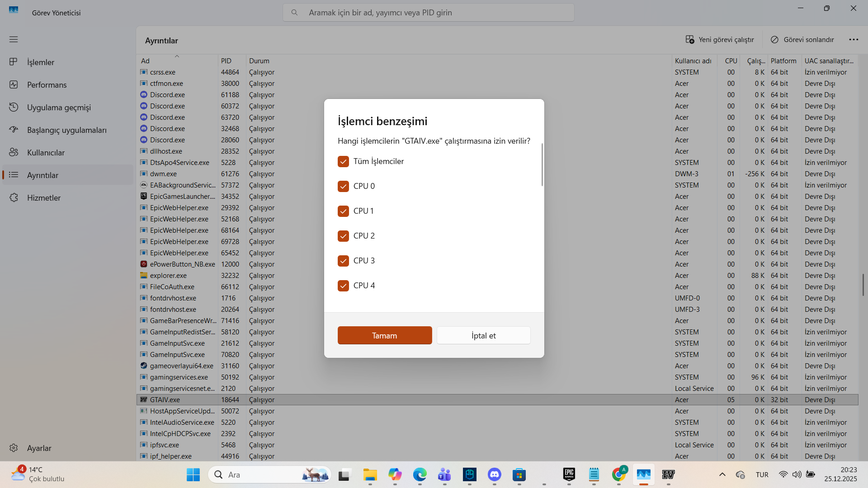This screenshot has height=488, width=868.
Task: Switch TUR keyboard input language
Action: click(762, 474)
